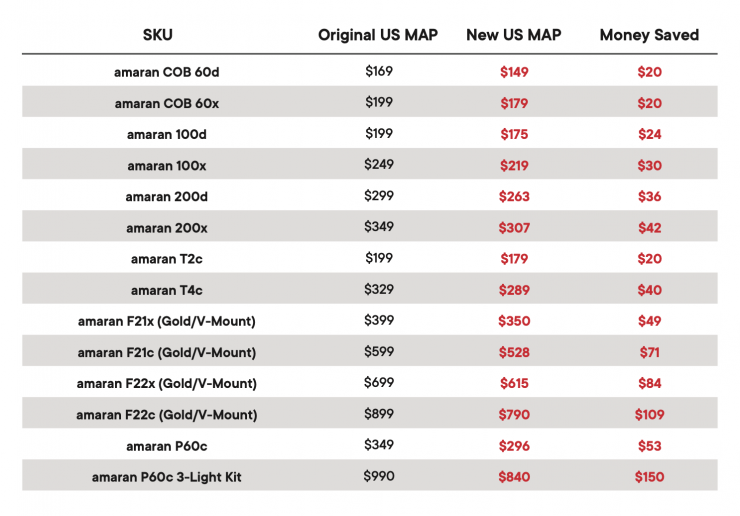Select the $109 money saved value
The width and height of the screenshot is (740, 516).
(x=649, y=415)
